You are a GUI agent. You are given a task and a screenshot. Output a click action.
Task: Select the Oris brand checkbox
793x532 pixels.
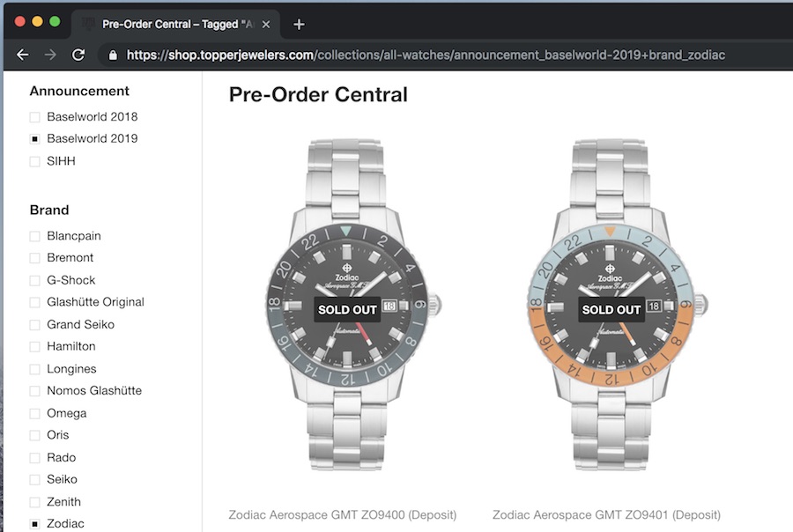click(x=35, y=436)
